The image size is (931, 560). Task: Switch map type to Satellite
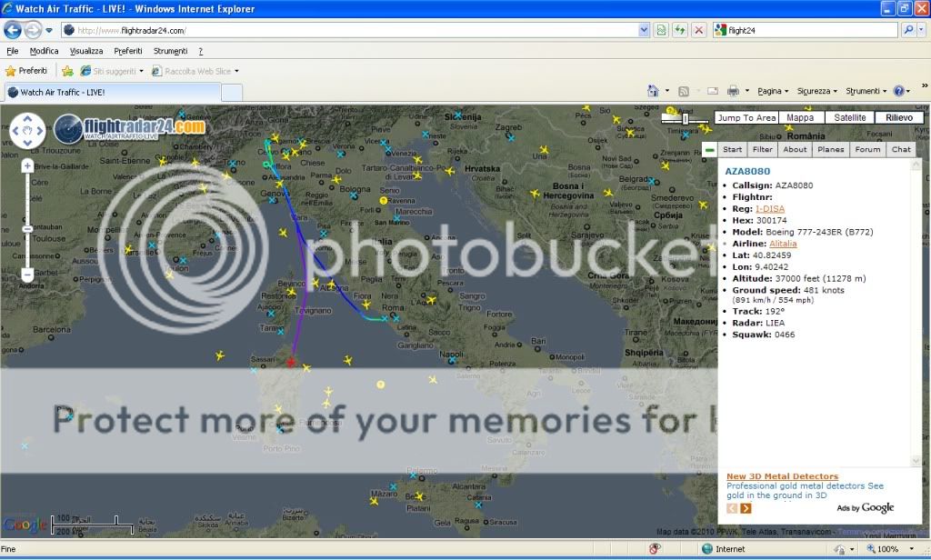coord(850,117)
